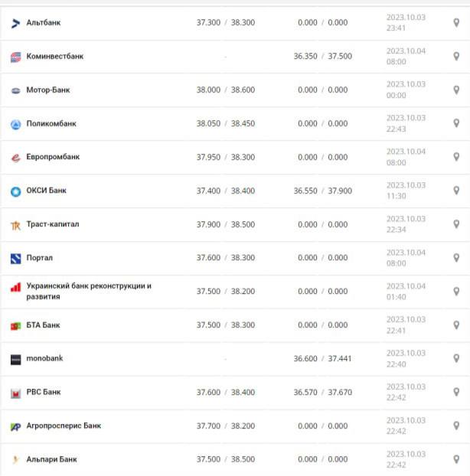
Task: Click the Альпари Банк logo icon
Action: (x=15, y=459)
